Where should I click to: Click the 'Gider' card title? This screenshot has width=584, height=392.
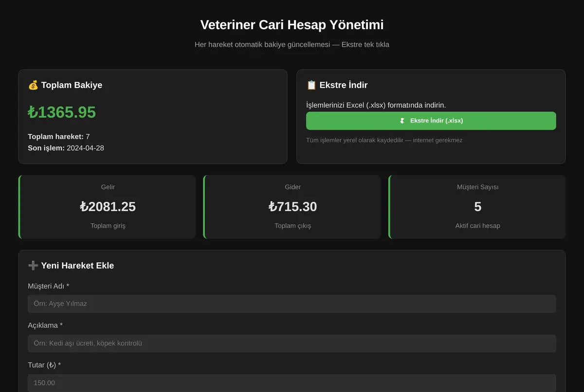point(293,187)
